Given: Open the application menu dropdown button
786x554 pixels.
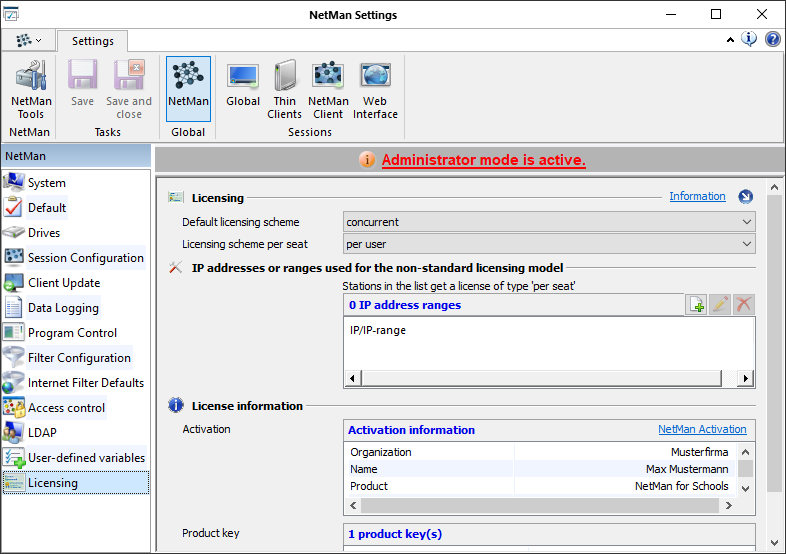Looking at the screenshot, I should (x=28, y=41).
